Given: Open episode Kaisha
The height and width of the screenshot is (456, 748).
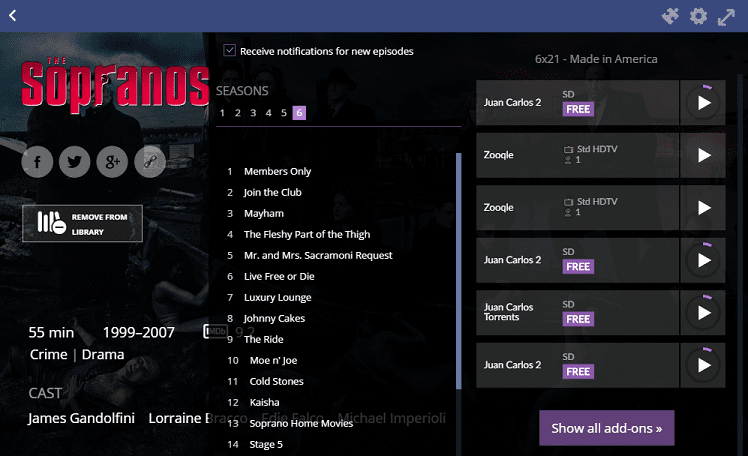Looking at the screenshot, I should 264,402.
